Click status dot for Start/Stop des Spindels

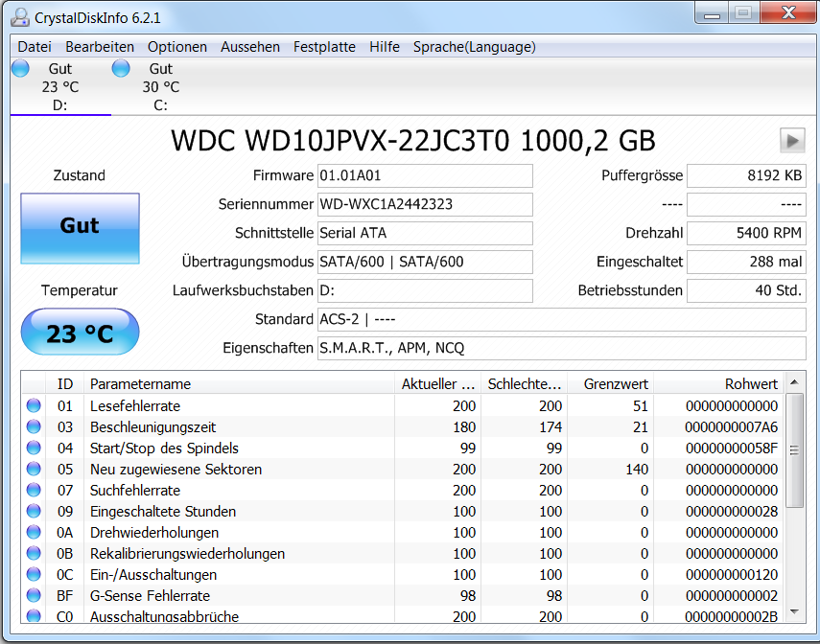(34, 448)
